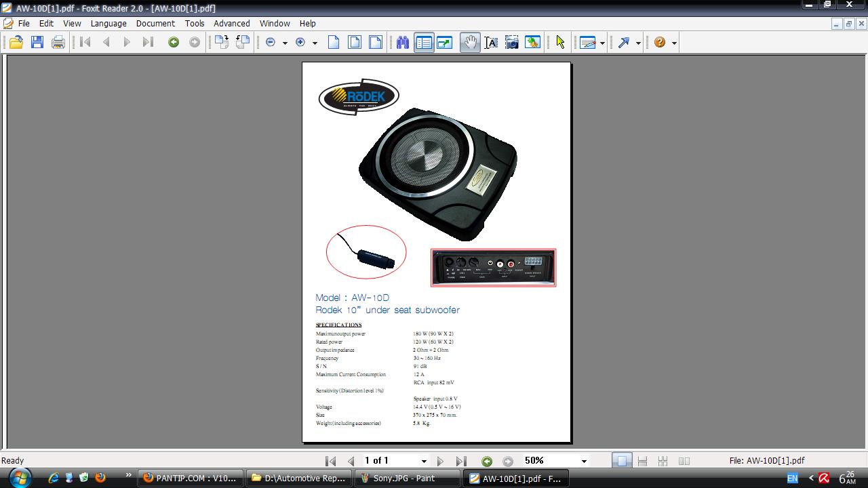Open the Language menu
This screenshot has width=868, height=488.
coord(108,23)
